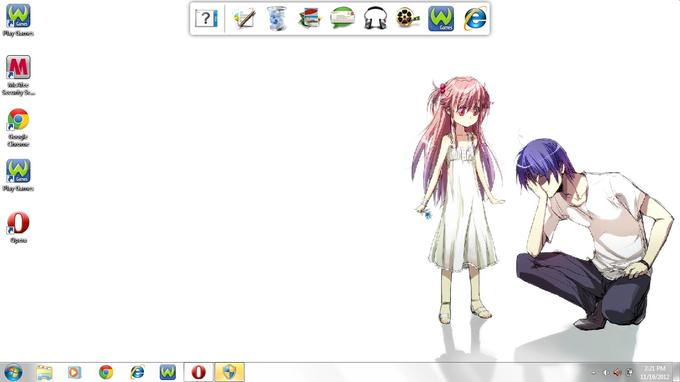Open WildTangent Games from the taskbar
This screenshot has height=382, width=680.
pyautogui.click(x=167, y=372)
